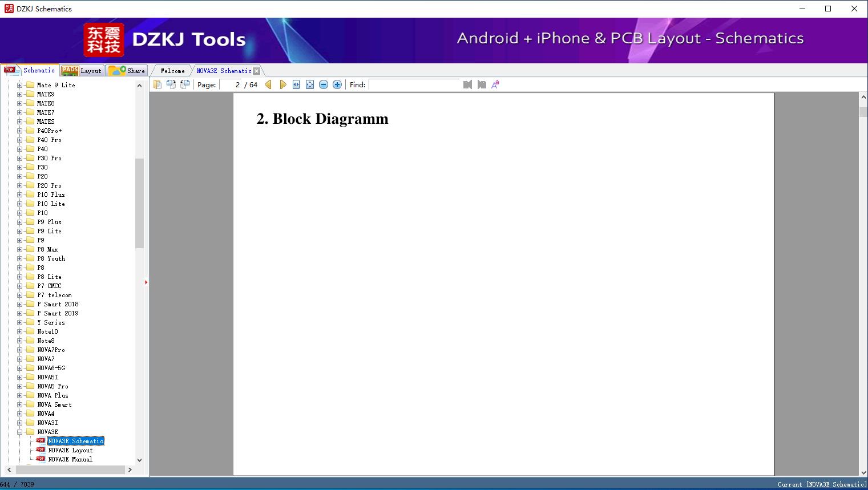
Task: Click the page number input field
Action: point(231,84)
